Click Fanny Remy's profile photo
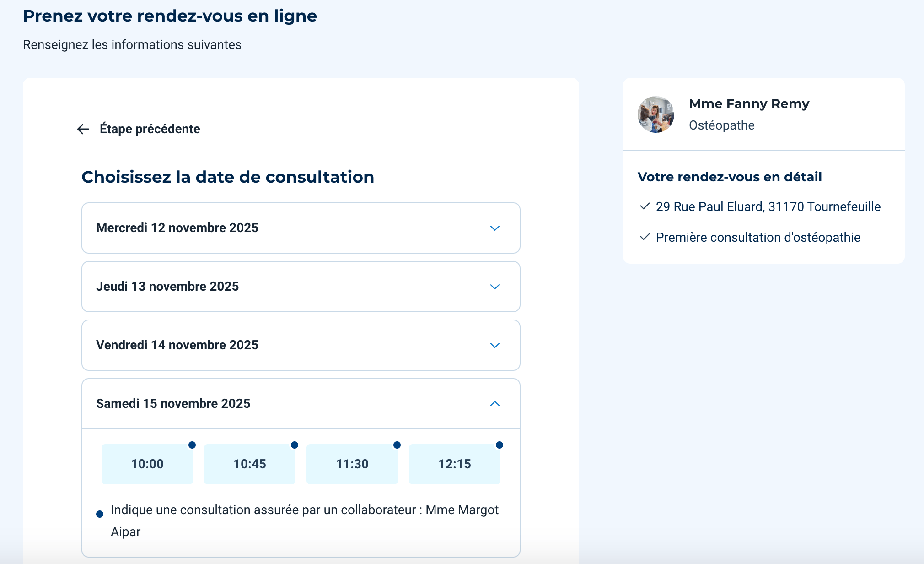 (655, 114)
